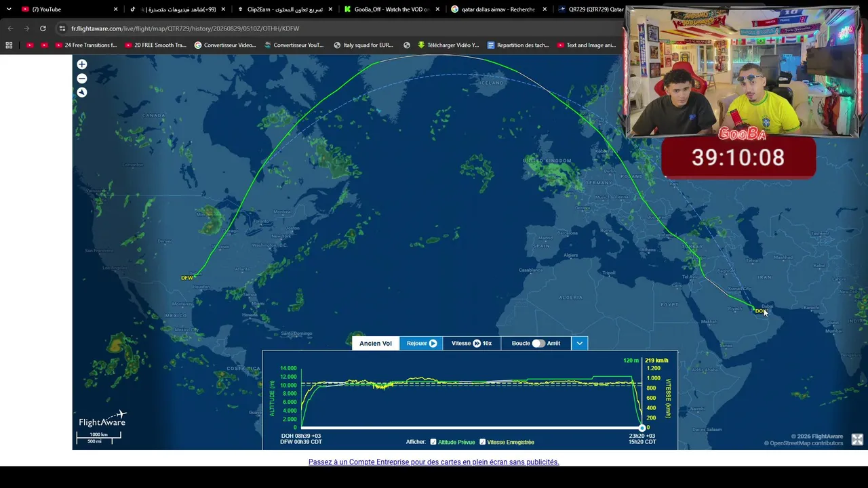Go forward to the next page

tap(26, 28)
